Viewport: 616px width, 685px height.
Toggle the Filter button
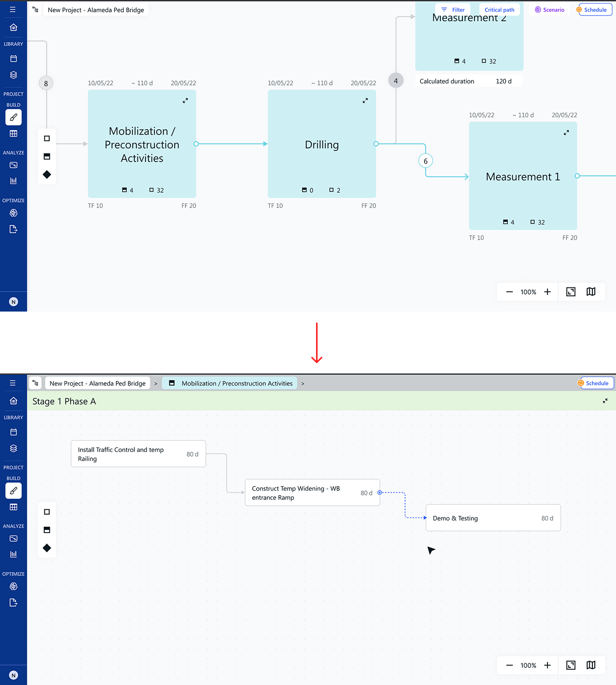pyautogui.click(x=453, y=10)
